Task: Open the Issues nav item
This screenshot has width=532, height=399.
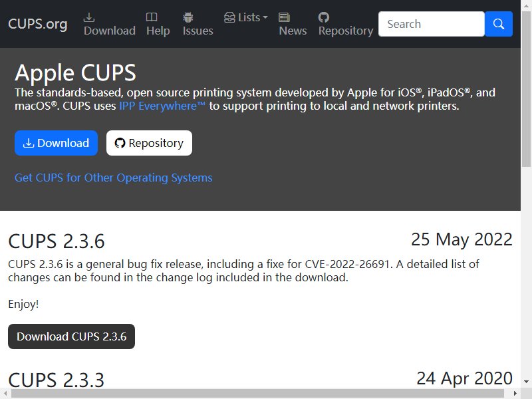Action: point(198,24)
